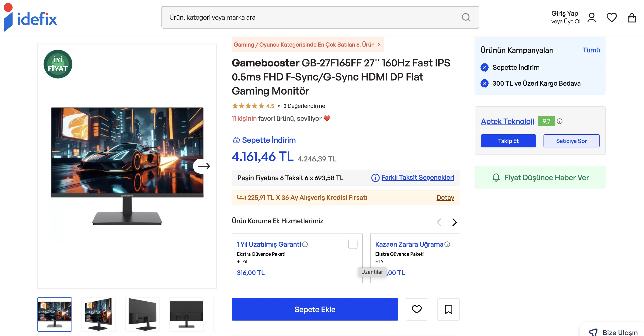Screen dimensions: 644x336
Task: Show next product image with arrow
Action: [x=204, y=166]
